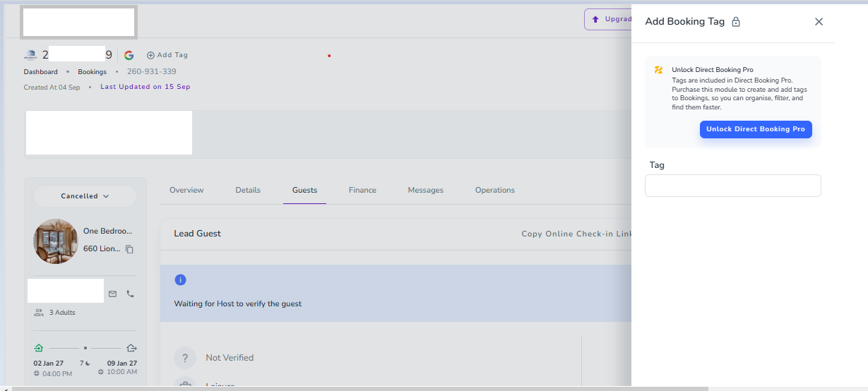This screenshot has height=391, width=868.
Task: Open the Cancelled status dropdown
Action: (x=85, y=196)
